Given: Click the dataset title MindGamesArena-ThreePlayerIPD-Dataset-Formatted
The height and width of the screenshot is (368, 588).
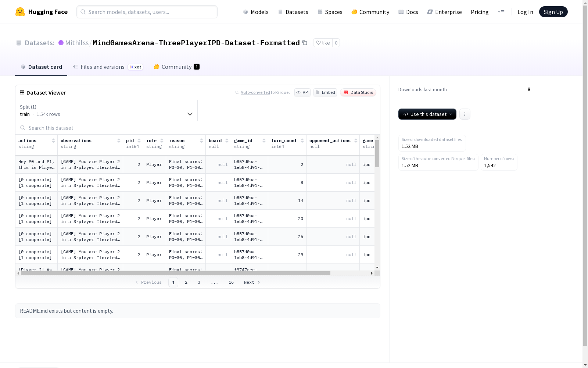Looking at the screenshot, I should (x=196, y=43).
